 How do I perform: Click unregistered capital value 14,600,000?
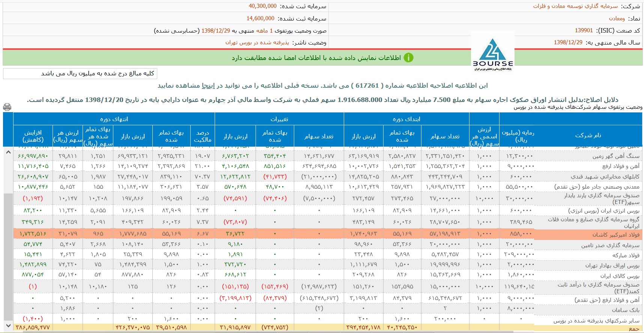tap(260, 18)
